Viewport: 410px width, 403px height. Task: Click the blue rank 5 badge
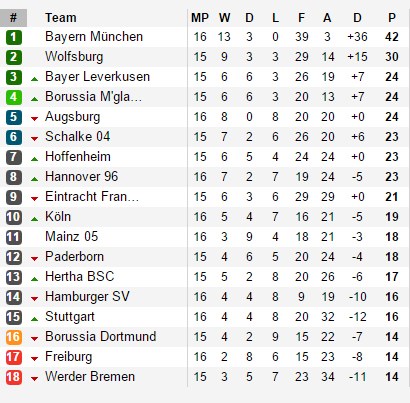(x=14, y=117)
